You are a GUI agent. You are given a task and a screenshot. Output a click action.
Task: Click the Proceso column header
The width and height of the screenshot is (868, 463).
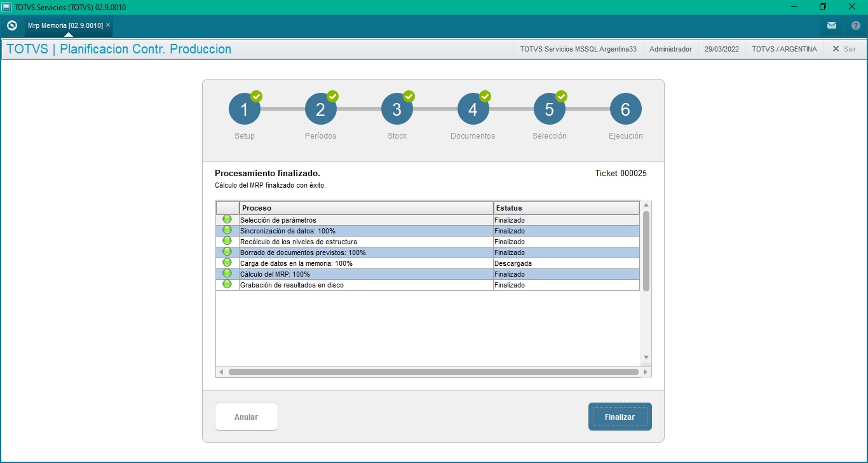(366, 208)
